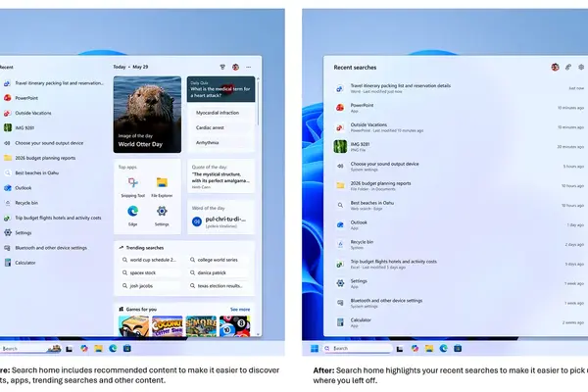Open Edge icon on the right taskbar
The width and height of the screenshot is (588, 392).
point(443,349)
